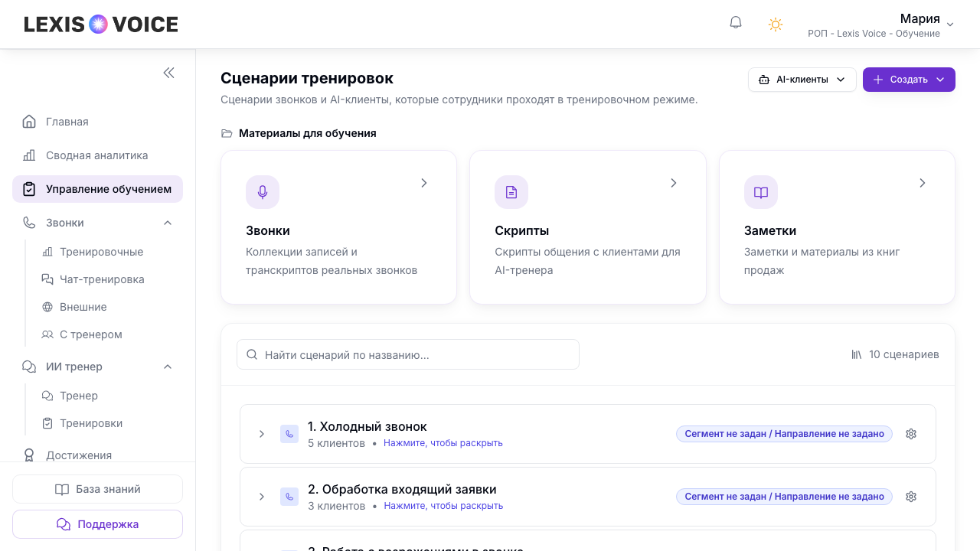Open С тренером calls subsection

tap(90, 334)
